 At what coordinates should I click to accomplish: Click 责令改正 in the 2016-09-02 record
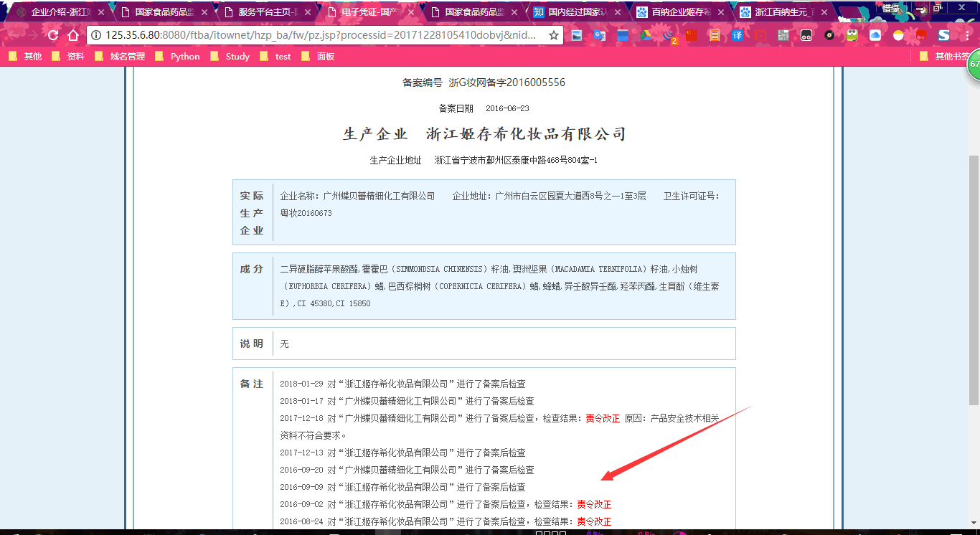click(x=594, y=504)
